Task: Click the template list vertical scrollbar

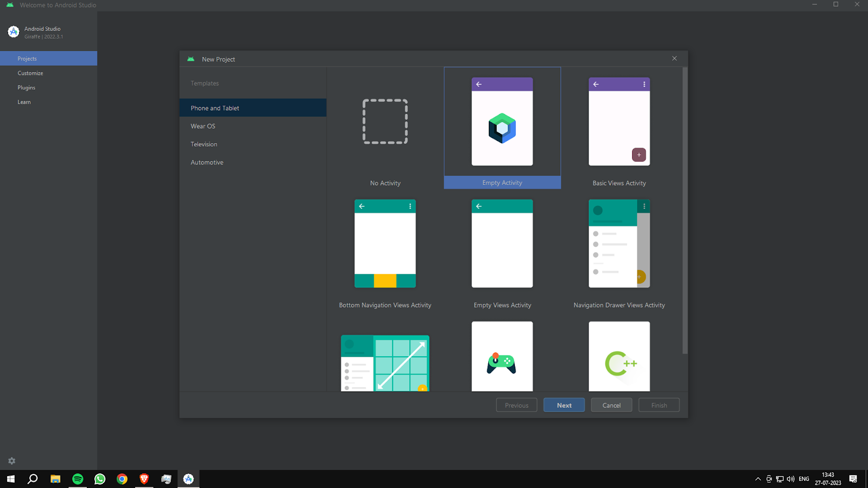Action: coord(685,211)
